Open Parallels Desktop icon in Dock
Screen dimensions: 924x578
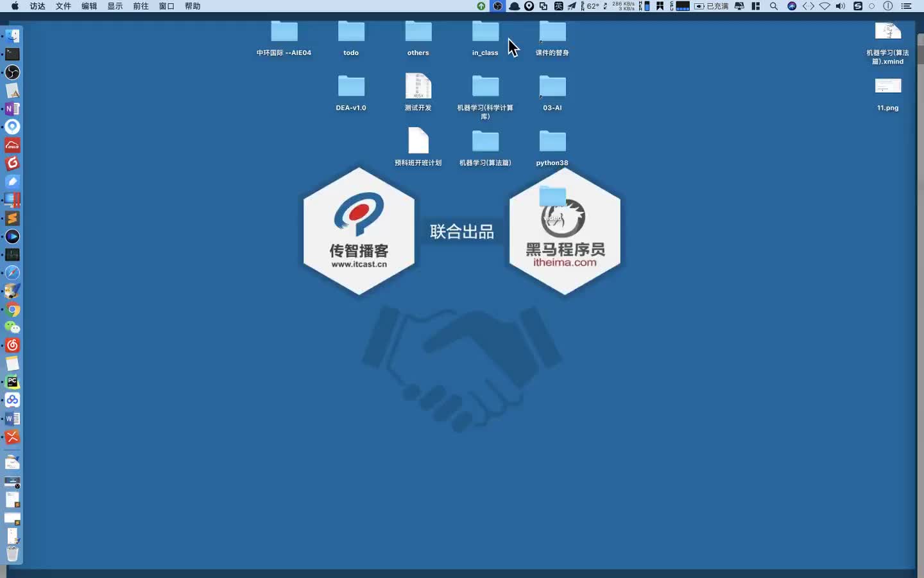(x=12, y=200)
